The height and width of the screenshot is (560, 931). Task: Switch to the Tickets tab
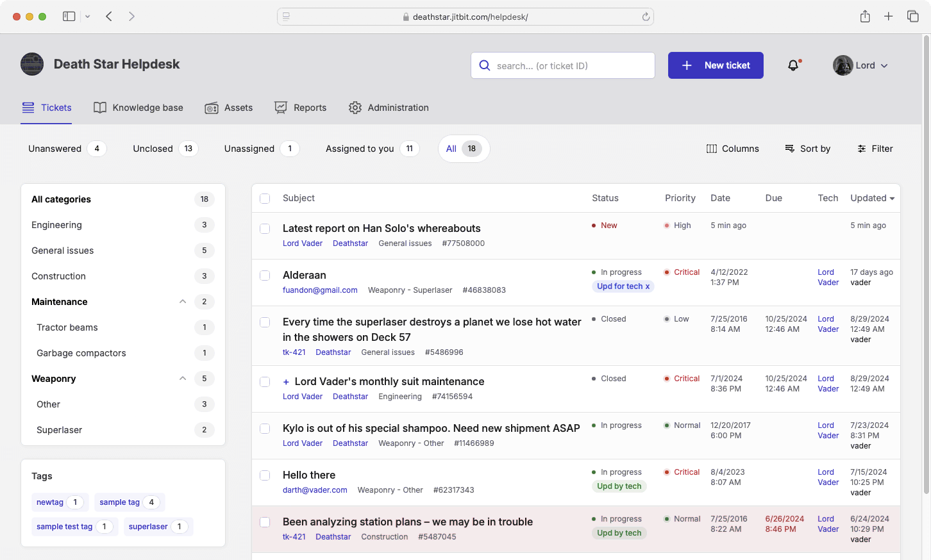tap(46, 108)
